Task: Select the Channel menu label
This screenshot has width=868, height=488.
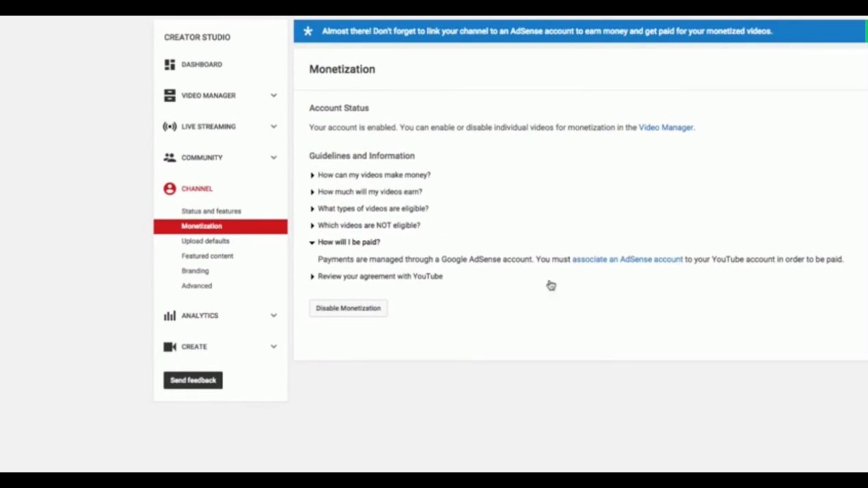Action: tap(197, 189)
